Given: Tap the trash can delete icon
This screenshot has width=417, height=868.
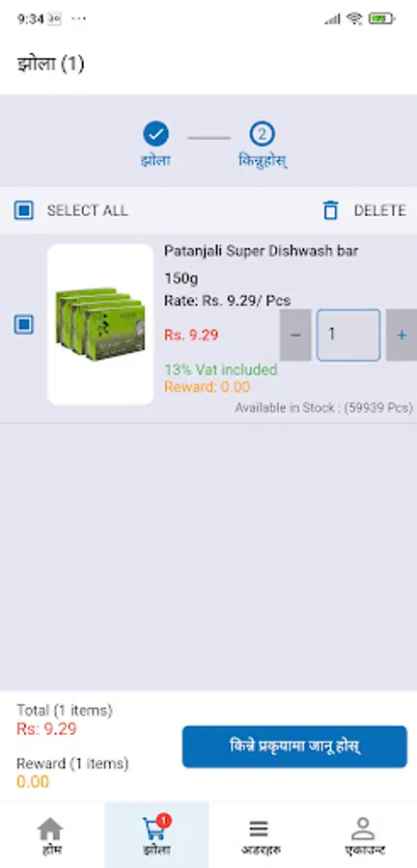Looking at the screenshot, I should pyautogui.click(x=331, y=210).
